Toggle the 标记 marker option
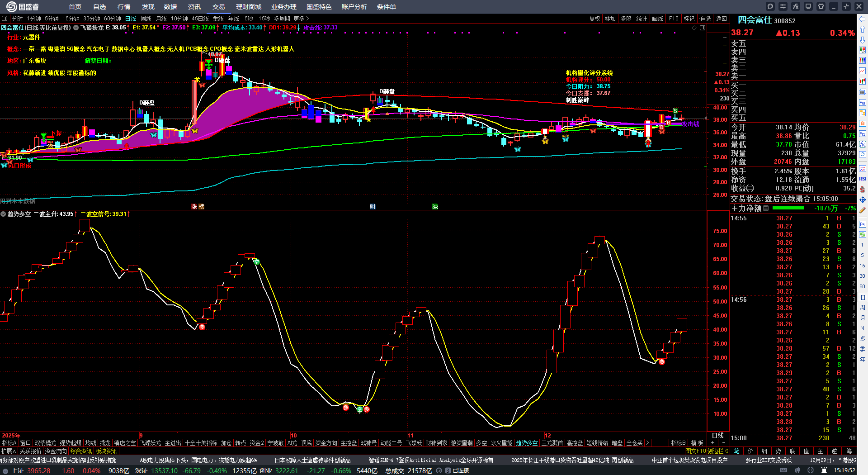868x475 pixels. pyautogui.click(x=689, y=19)
